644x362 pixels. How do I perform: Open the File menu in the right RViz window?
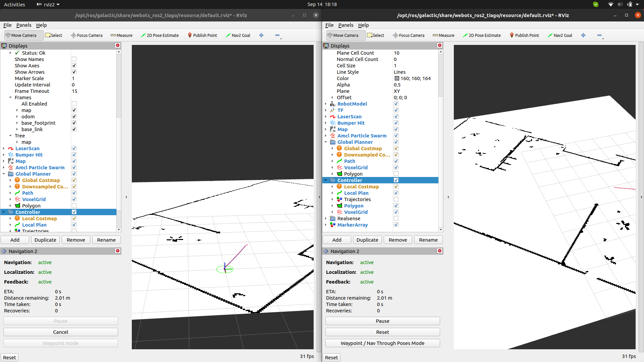[329, 25]
